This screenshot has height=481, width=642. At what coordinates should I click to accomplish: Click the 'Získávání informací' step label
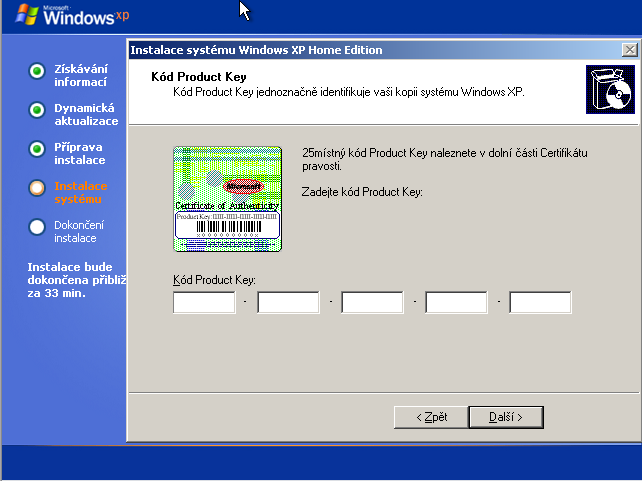(81, 75)
